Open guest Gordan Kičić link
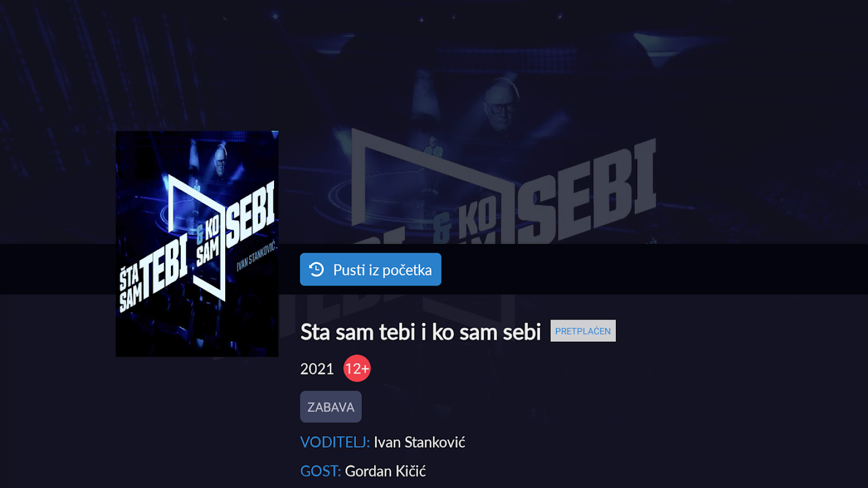868x488 pixels. (385, 471)
